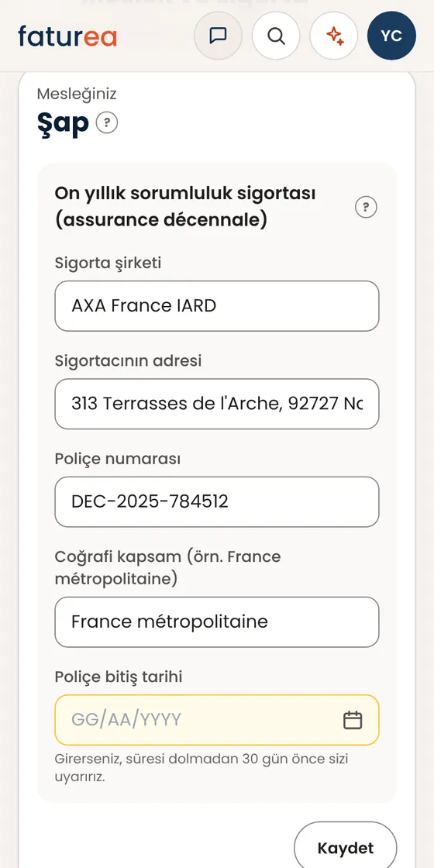Launch the AI sparkle assistant icon
The height and width of the screenshot is (868, 434).
[x=334, y=36]
